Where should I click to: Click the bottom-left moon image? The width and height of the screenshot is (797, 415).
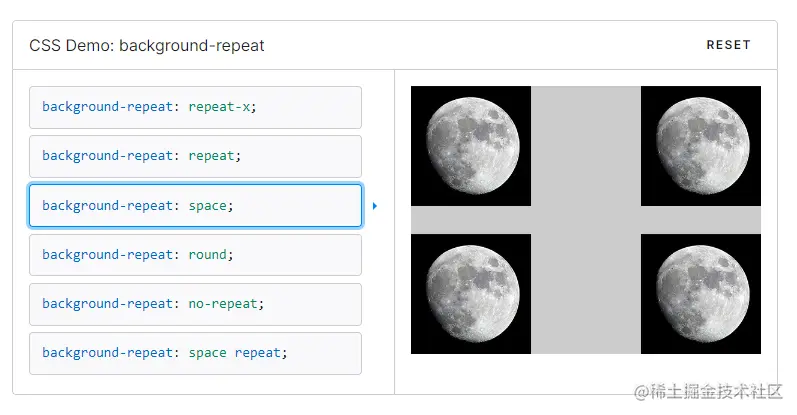click(x=471, y=294)
